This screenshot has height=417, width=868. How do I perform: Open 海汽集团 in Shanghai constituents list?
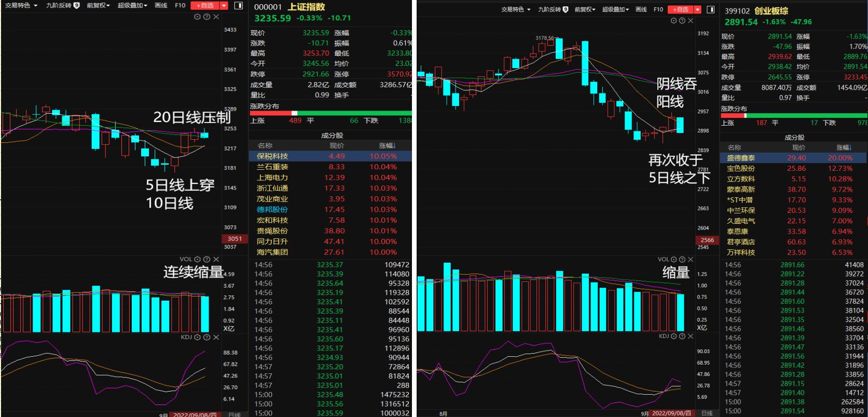tap(330, 252)
